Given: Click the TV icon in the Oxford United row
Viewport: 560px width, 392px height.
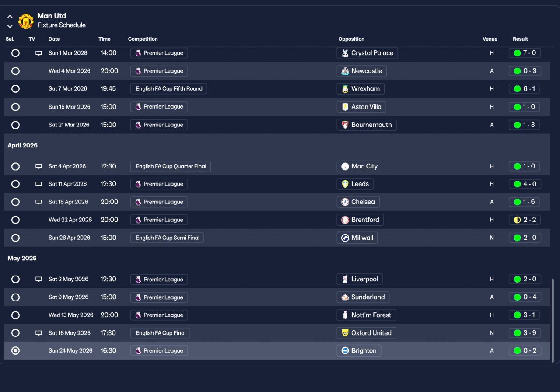Looking at the screenshot, I should click(x=38, y=333).
